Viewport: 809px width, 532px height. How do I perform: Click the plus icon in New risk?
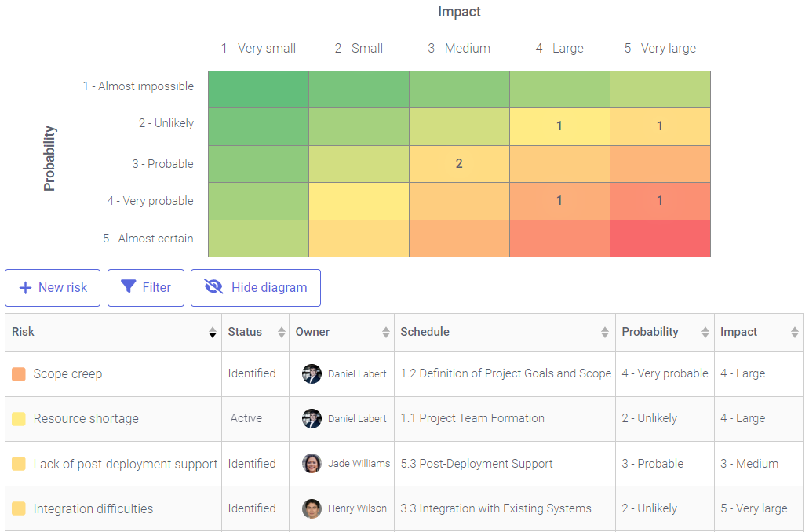click(25, 288)
